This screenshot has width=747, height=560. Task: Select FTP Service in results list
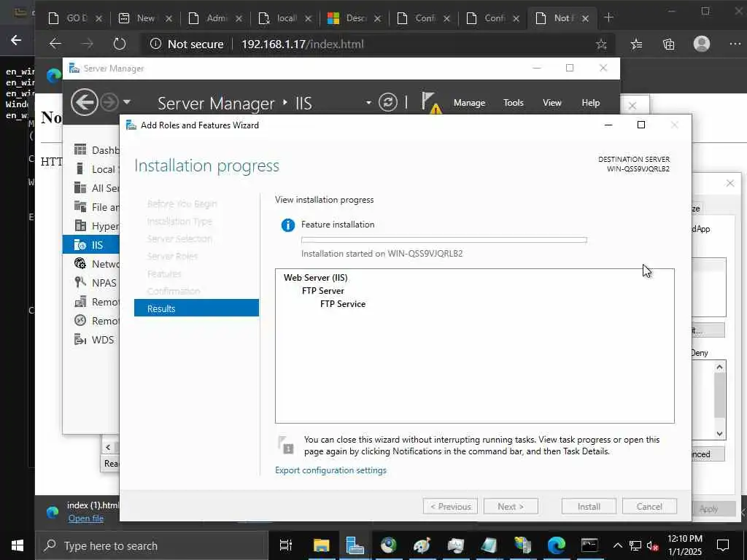pos(343,304)
